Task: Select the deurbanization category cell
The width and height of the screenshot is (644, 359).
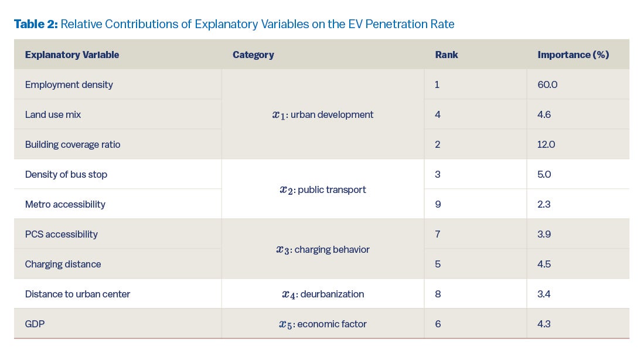Action: pyautogui.click(x=323, y=294)
